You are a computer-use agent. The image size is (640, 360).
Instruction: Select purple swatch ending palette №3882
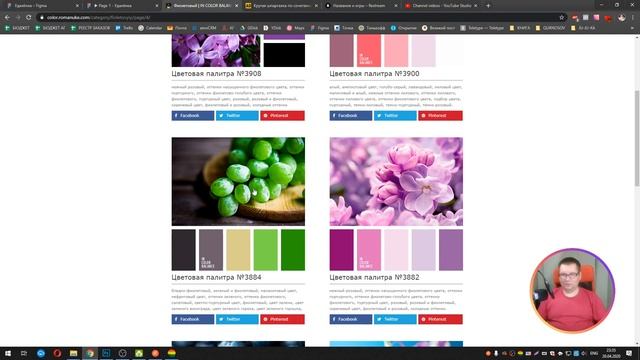click(x=451, y=250)
